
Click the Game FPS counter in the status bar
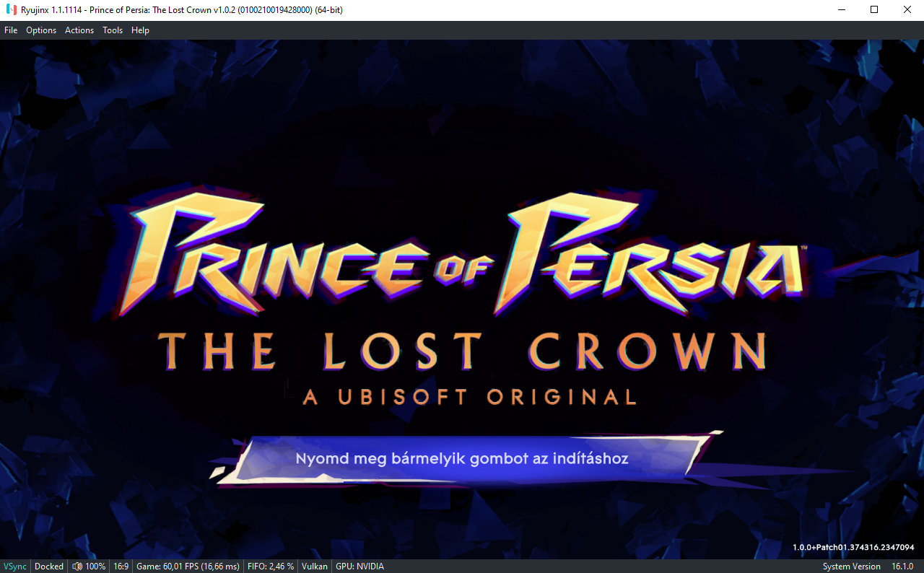[187, 567]
